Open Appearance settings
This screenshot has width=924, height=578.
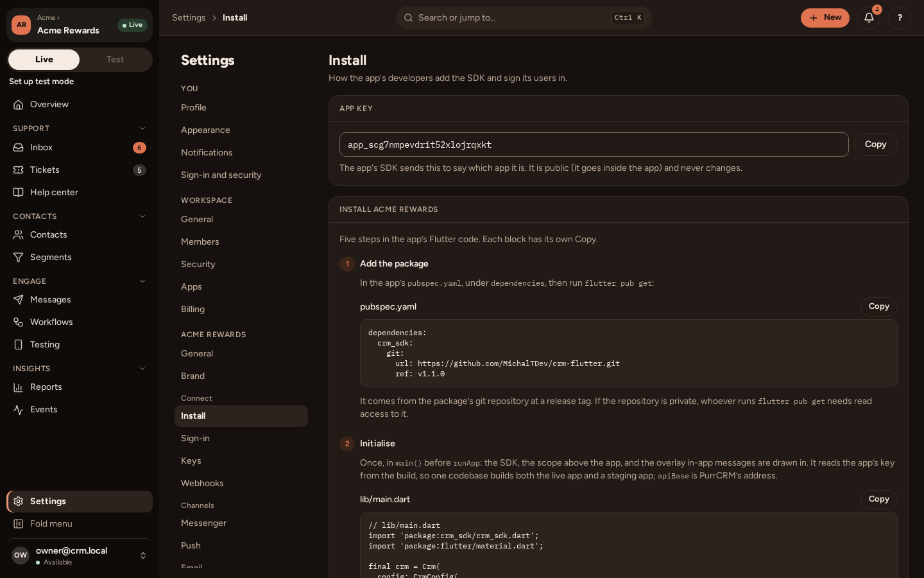(241, 130)
